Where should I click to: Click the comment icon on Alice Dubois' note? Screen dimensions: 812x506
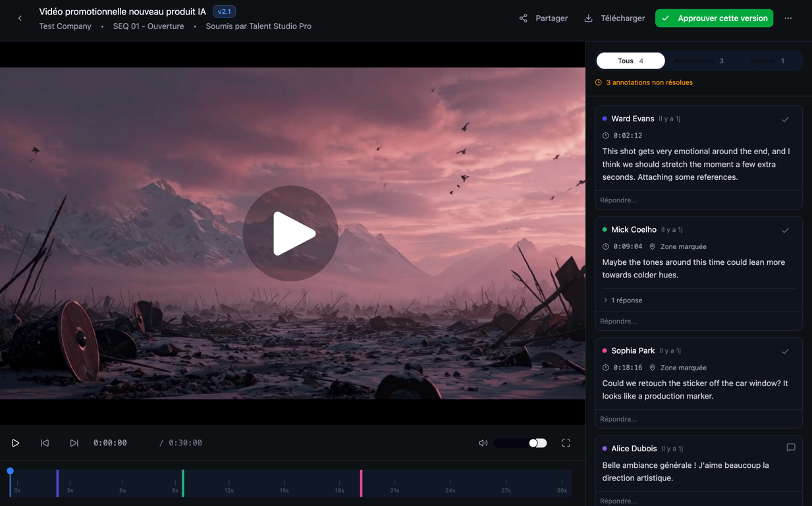click(791, 448)
